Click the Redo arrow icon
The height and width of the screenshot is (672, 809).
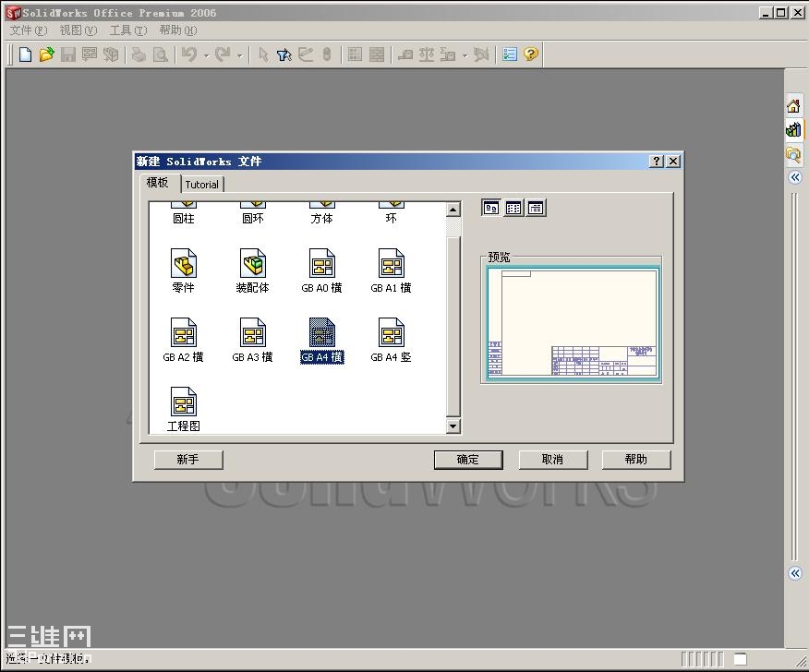point(223,54)
